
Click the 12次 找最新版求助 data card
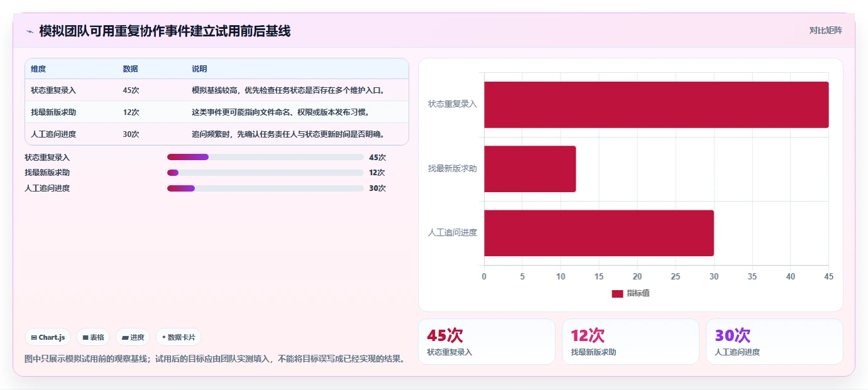coord(630,342)
